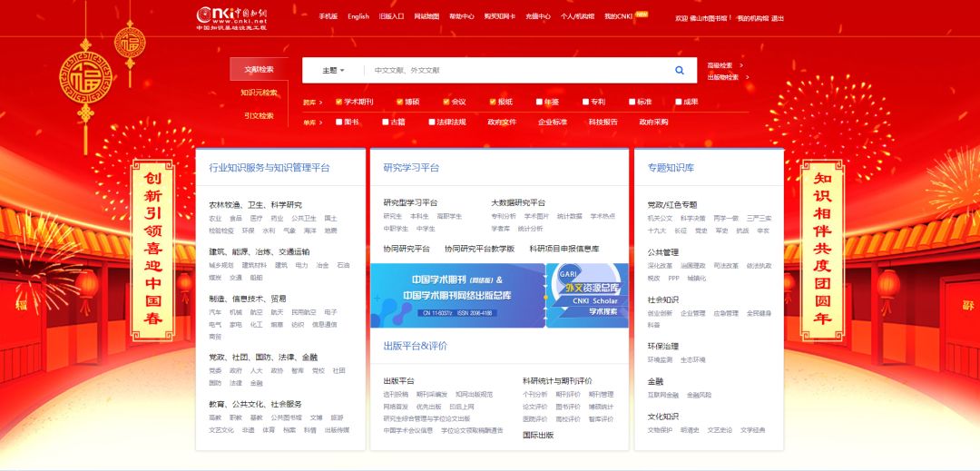The width and height of the screenshot is (980, 471).
Task: Open 政府采购 database link
Action: click(x=653, y=123)
